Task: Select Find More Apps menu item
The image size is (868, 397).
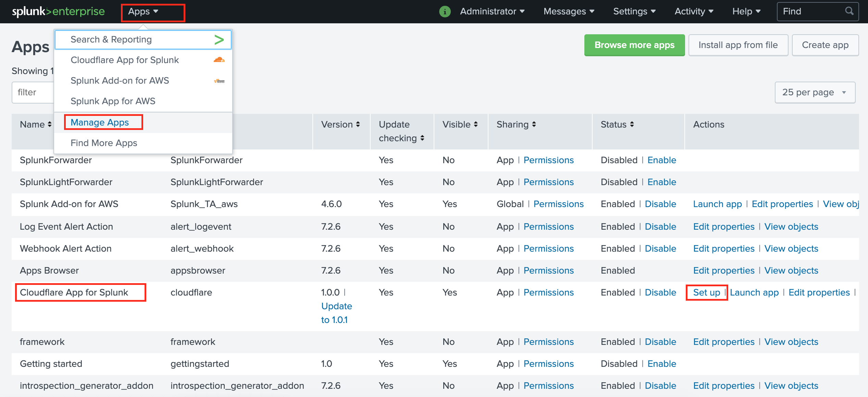Action: pos(104,142)
